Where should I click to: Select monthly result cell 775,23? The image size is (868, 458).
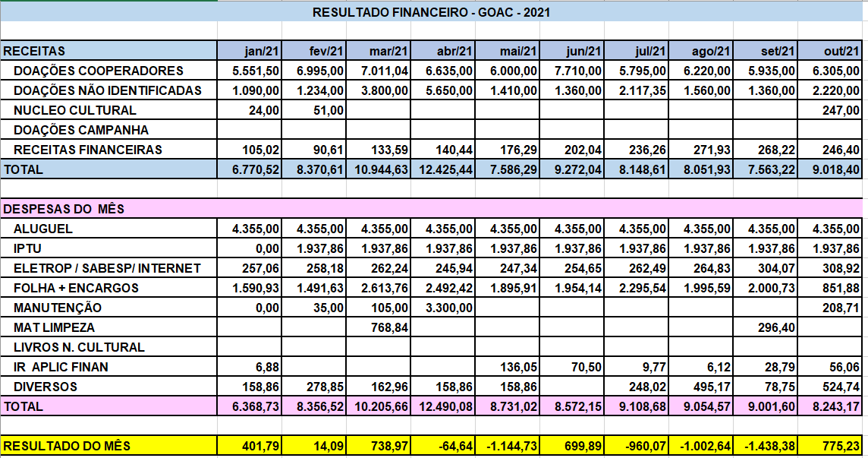pos(830,446)
